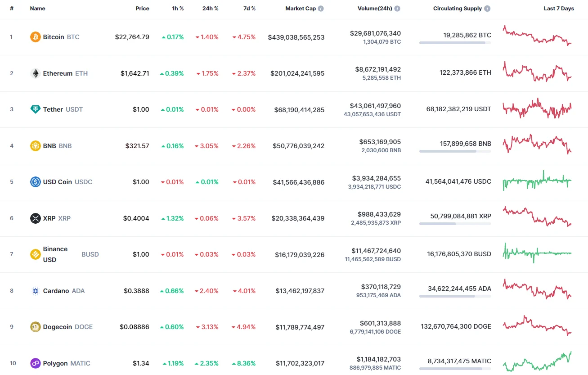This screenshot has height=375, width=588.
Task: Open the Market Cap info tooltip icon
Action: click(x=320, y=8)
